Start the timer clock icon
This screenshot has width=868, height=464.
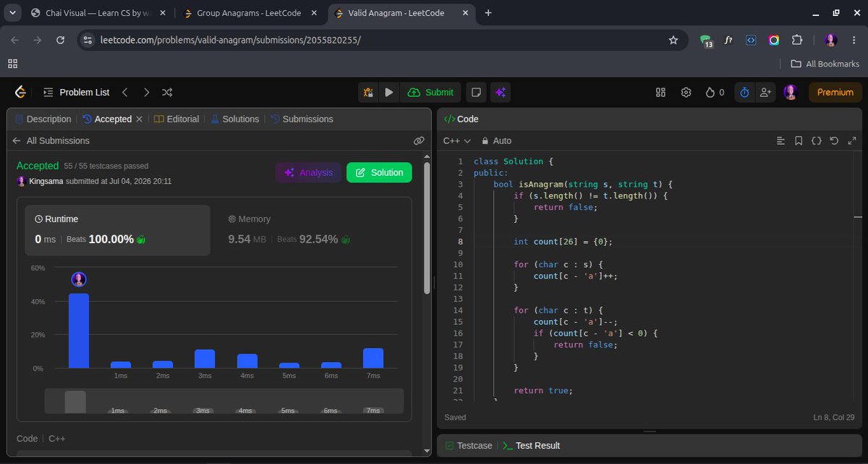click(745, 92)
